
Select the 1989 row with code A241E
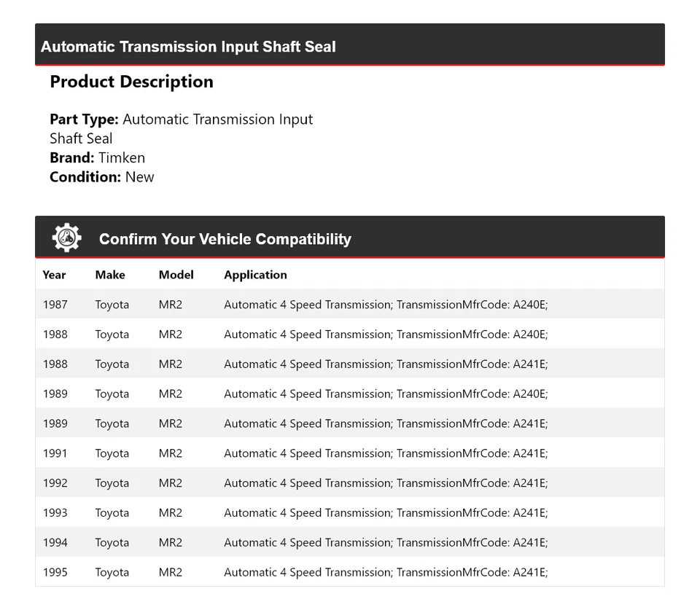349,423
